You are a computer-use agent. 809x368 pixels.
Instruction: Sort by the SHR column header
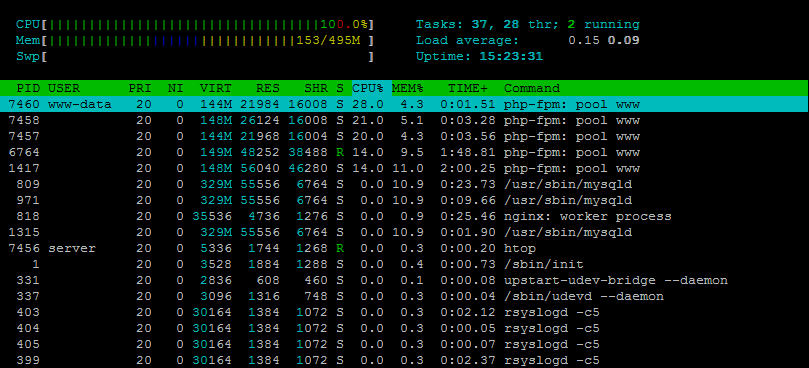tap(315, 88)
